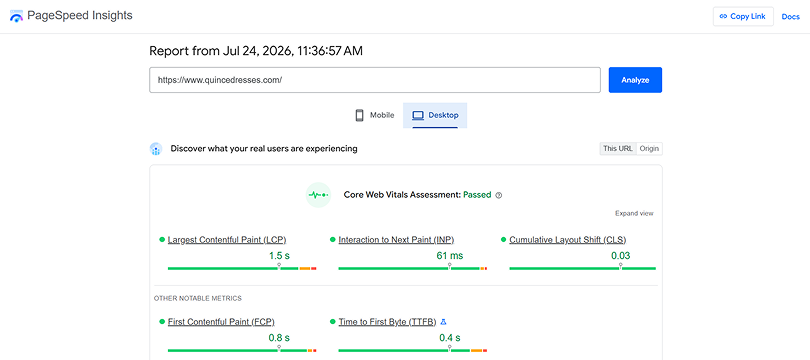Open the Docs link
The height and width of the screenshot is (360, 810).
[x=790, y=17]
